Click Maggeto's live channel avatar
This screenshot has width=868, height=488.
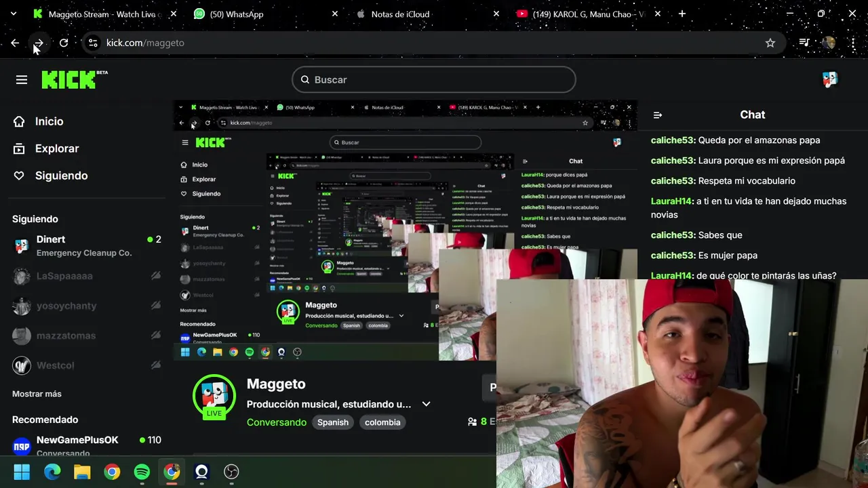[214, 397]
